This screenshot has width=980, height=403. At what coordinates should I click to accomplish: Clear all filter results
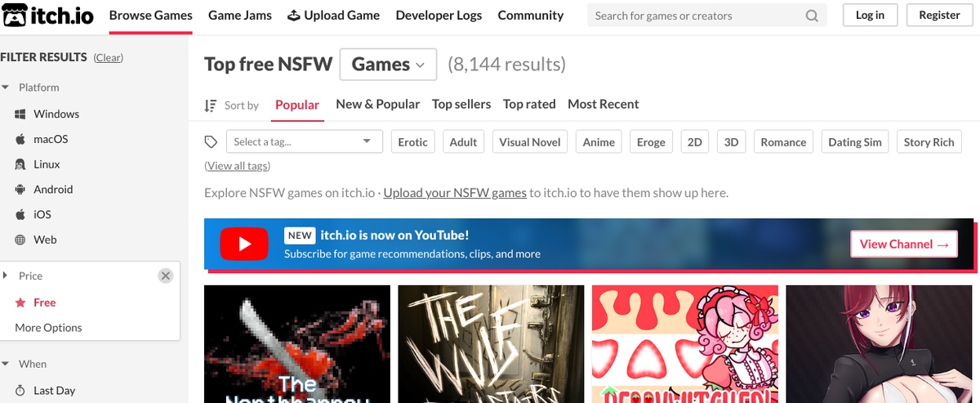tap(109, 58)
